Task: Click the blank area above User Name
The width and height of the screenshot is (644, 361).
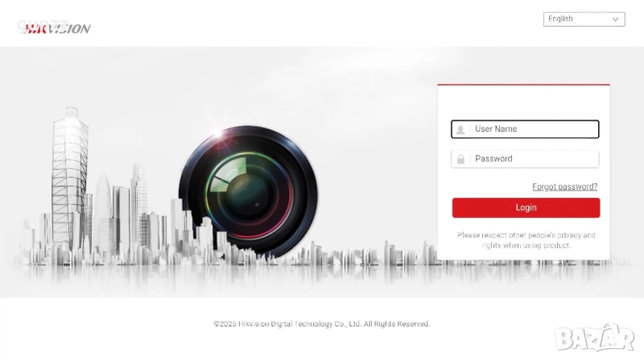Action: pos(524,103)
